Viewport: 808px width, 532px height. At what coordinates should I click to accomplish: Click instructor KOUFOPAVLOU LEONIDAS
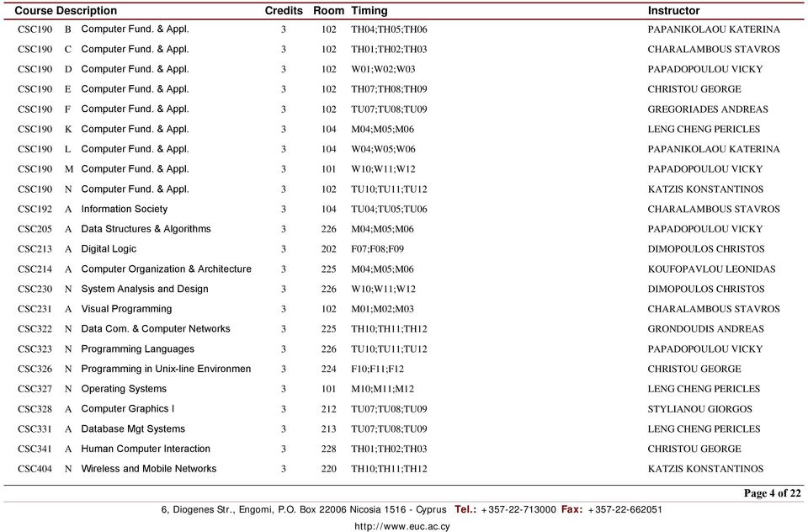point(711,269)
